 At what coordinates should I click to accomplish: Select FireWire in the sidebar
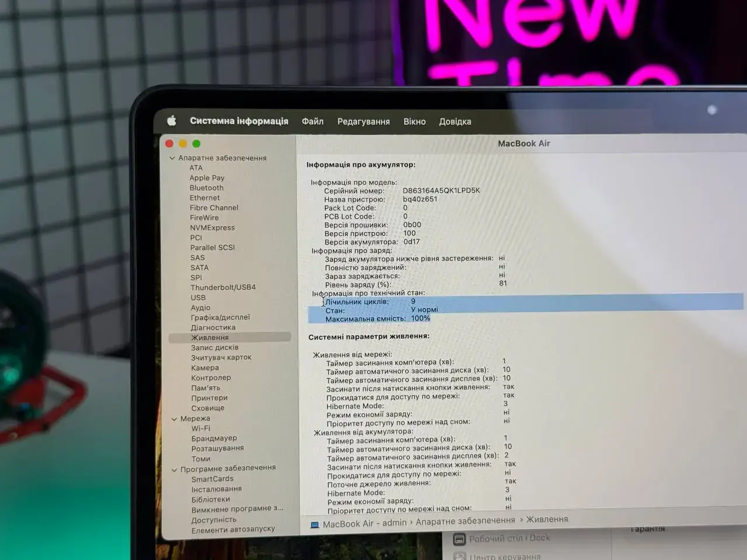click(x=204, y=218)
